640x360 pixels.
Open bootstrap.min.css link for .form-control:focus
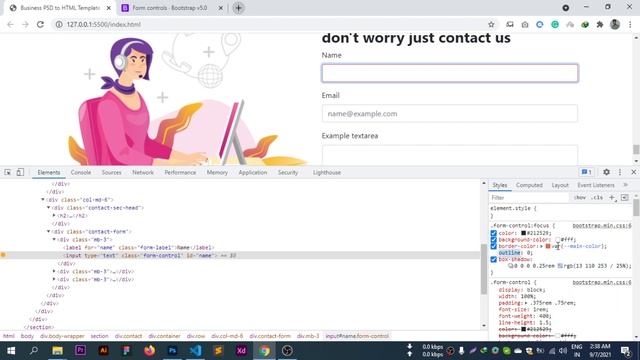point(602,225)
